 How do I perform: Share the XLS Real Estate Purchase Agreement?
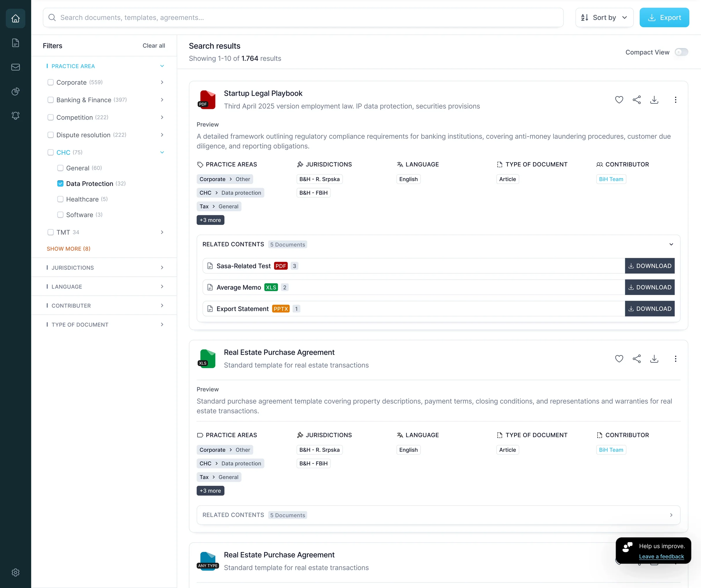(636, 359)
